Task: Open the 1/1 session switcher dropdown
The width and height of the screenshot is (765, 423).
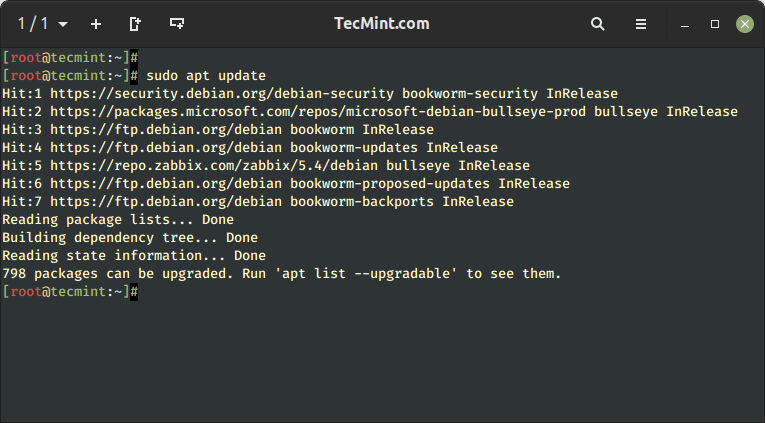Action: (42, 23)
